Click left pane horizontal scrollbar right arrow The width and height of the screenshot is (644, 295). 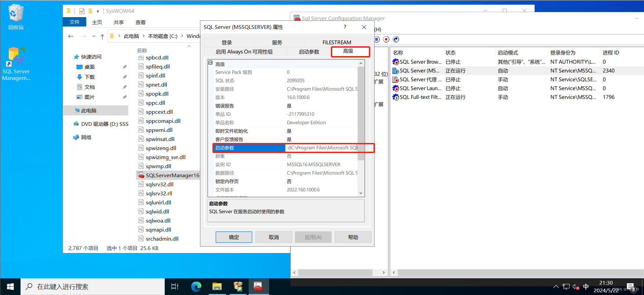(x=384, y=273)
